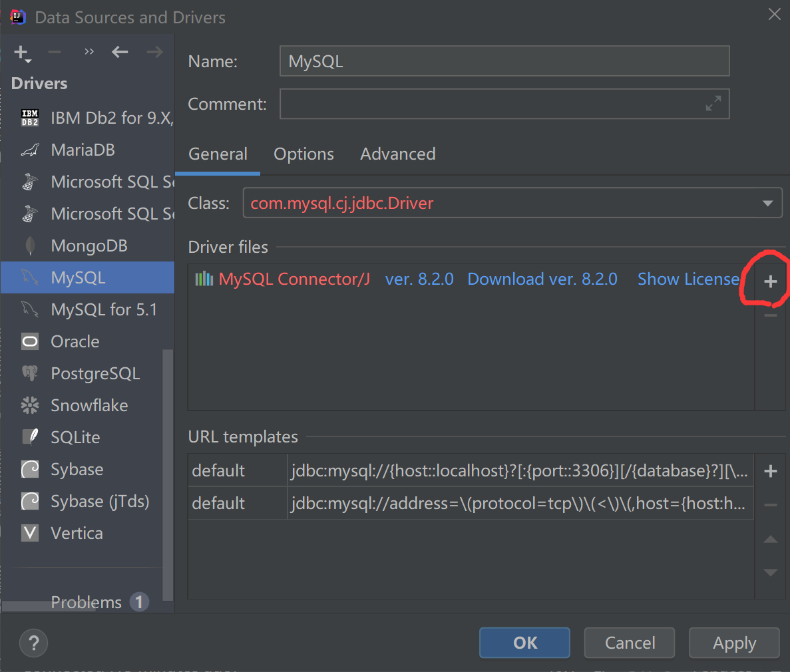Click the Cancel button
The width and height of the screenshot is (790, 672).
coord(630,643)
